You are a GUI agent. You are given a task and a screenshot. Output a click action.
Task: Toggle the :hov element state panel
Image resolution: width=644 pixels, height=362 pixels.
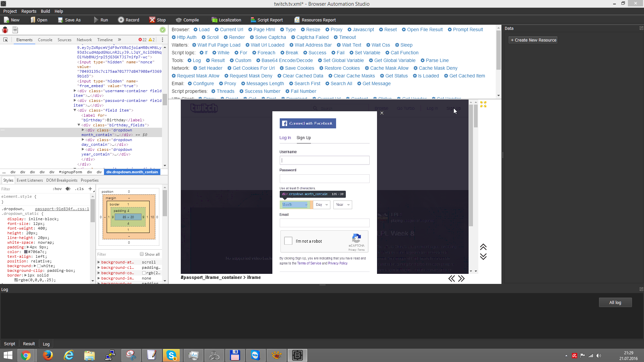pyautogui.click(x=57, y=189)
